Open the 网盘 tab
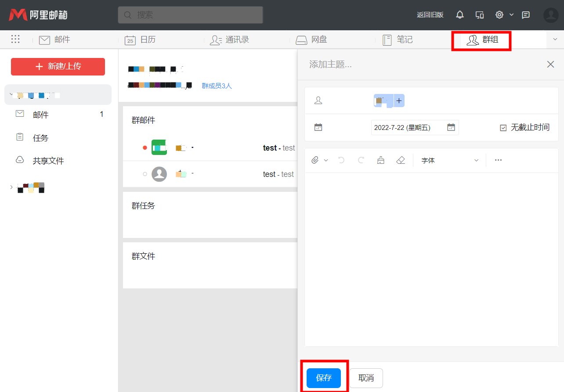The image size is (564, 392). click(x=312, y=40)
